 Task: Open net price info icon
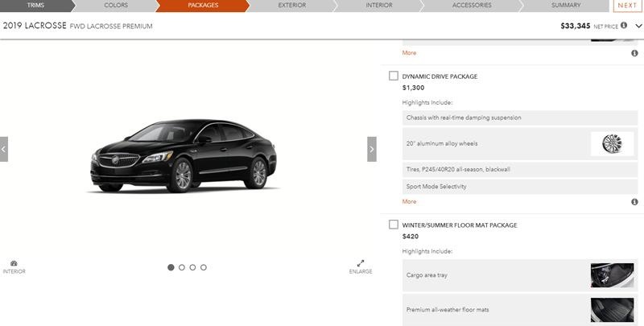point(623,26)
